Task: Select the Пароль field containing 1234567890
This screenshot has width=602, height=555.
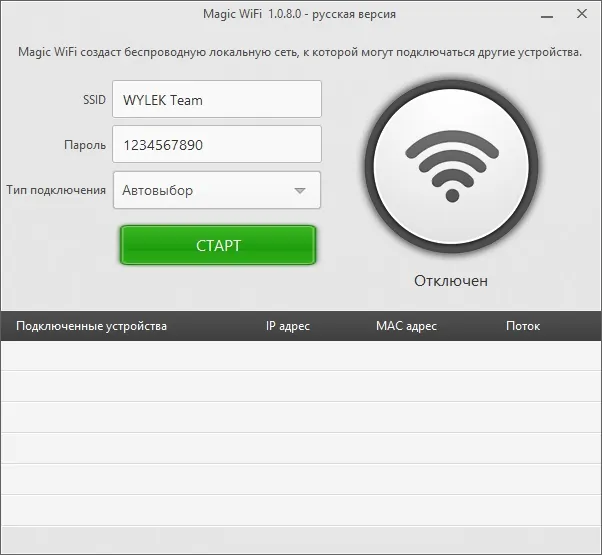Action: pos(217,144)
